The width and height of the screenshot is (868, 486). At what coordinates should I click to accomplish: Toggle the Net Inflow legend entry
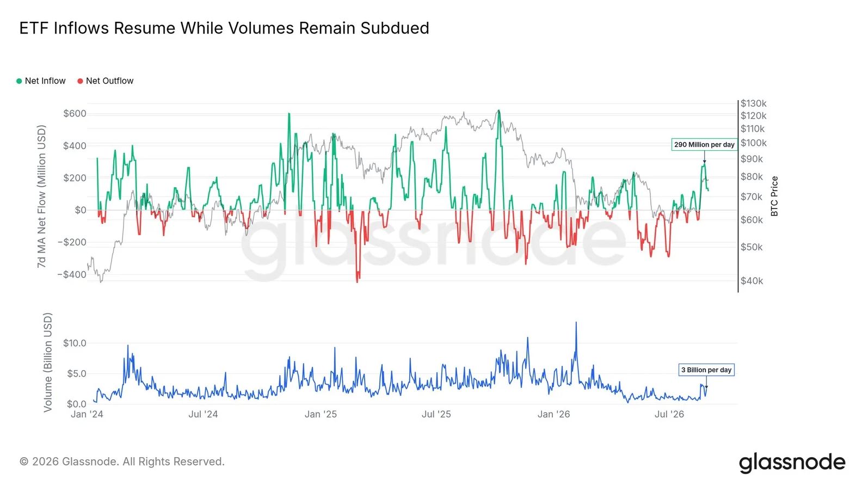[41, 81]
